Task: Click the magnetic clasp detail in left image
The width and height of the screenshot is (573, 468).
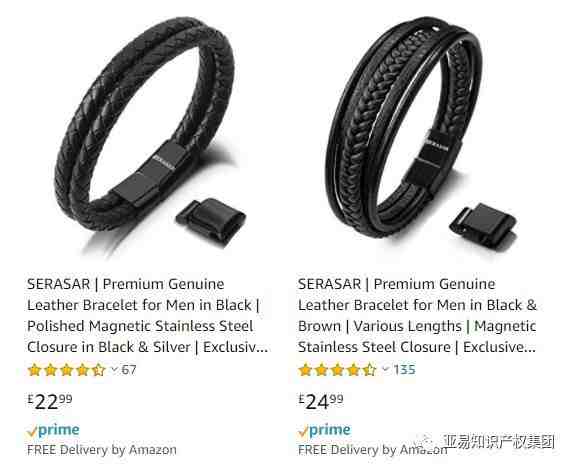Action: (x=211, y=221)
